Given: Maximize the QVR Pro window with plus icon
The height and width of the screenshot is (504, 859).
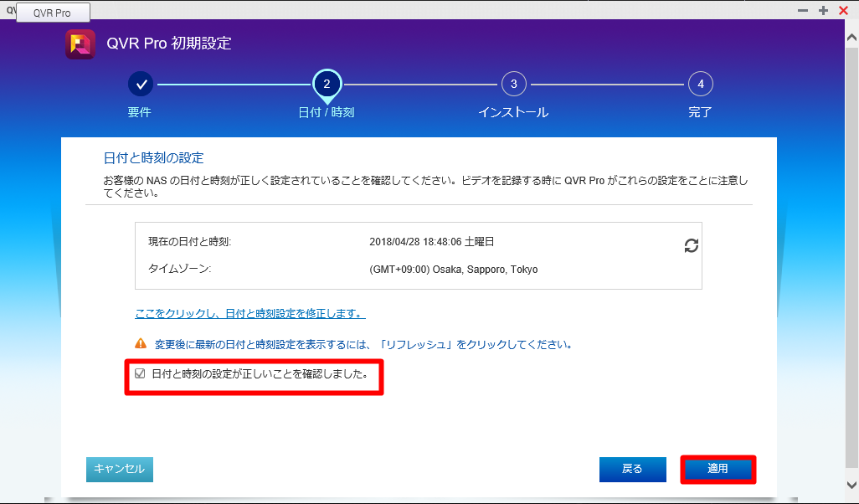Looking at the screenshot, I should [823, 10].
